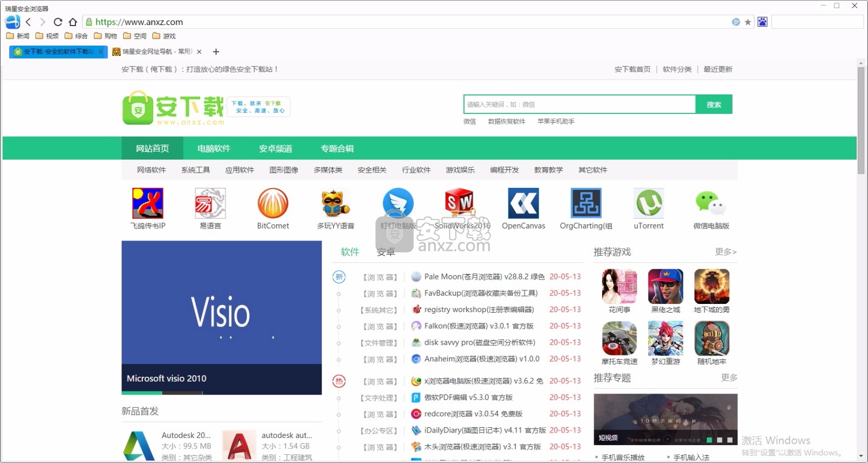Click the scrollbar down arrow
Viewport: 868px width, 463px height.
pyautogui.click(x=861, y=456)
